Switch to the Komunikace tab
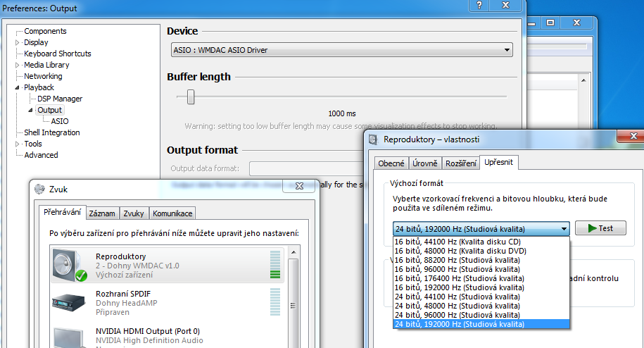Viewport: 644px width, 348px height. (x=172, y=213)
